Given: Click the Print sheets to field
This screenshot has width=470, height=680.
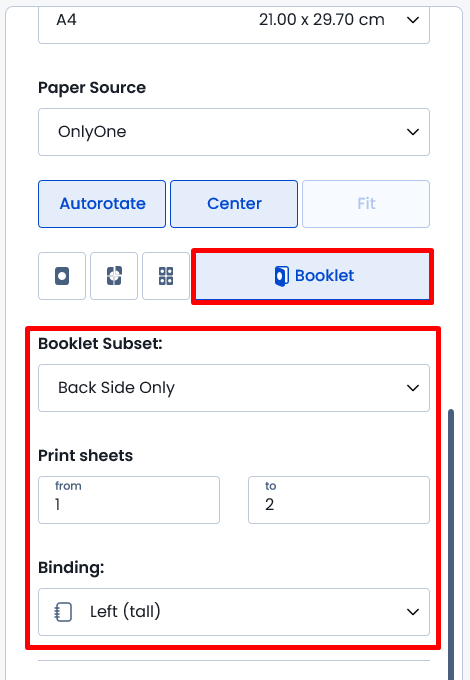Looking at the screenshot, I should click(x=339, y=500).
